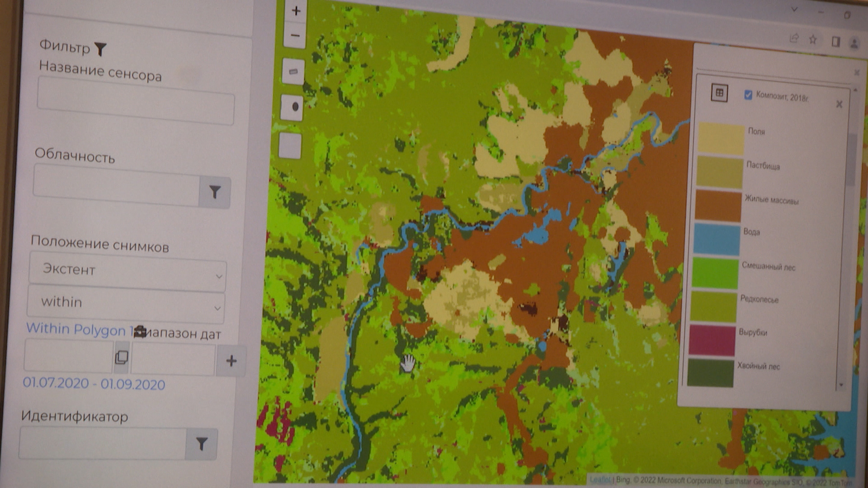Expand the browser tab search chevron

pos(794,9)
